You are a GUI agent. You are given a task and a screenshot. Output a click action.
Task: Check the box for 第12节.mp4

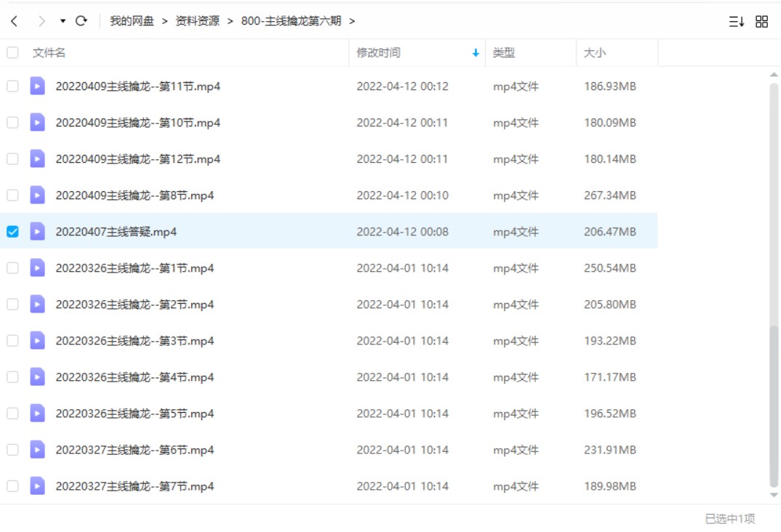tap(12, 158)
